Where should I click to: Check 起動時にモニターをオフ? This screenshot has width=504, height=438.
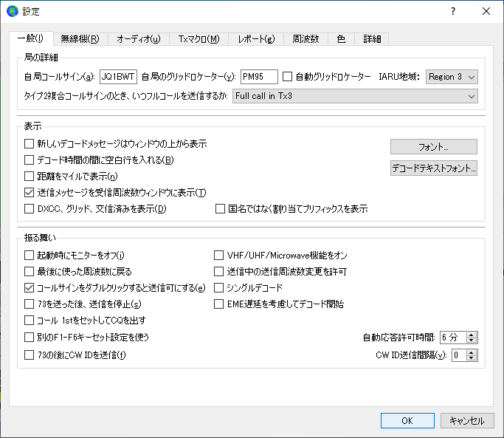(30, 255)
